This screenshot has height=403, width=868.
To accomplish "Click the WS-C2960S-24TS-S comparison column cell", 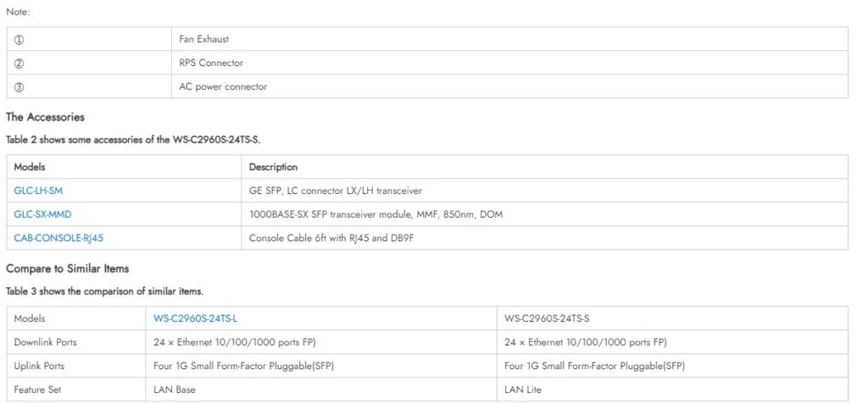I will [x=546, y=318].
